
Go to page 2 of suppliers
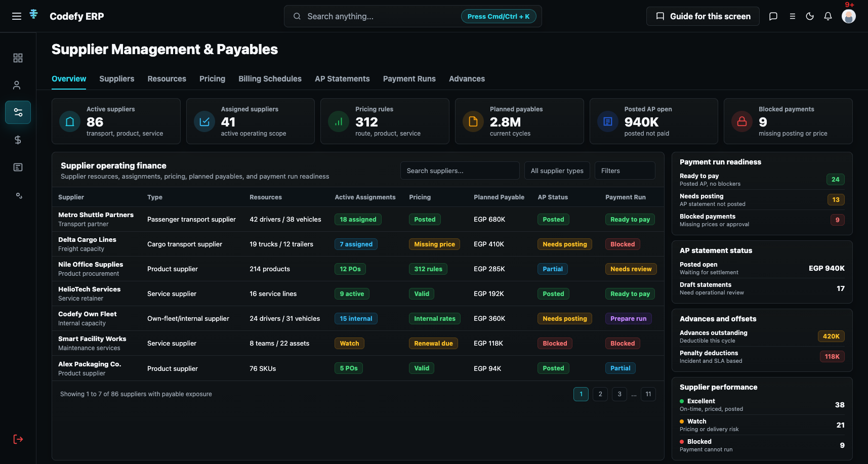point(600,394)
